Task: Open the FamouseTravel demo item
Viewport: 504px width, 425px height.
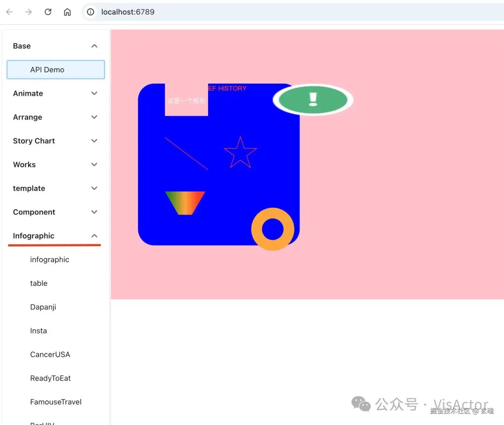Action: click(56, 402)
